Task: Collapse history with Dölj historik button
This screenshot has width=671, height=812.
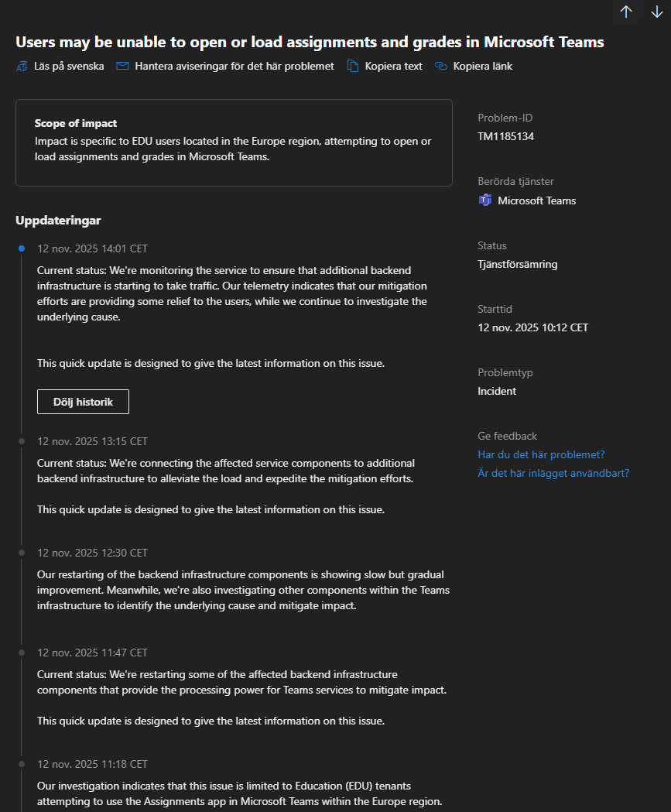Action: coord(83,402)
